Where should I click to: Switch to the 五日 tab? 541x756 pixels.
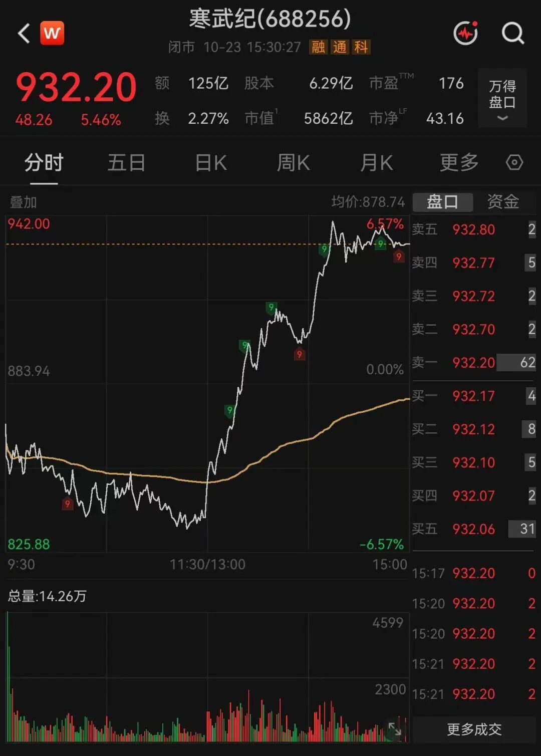click(126, 163)
